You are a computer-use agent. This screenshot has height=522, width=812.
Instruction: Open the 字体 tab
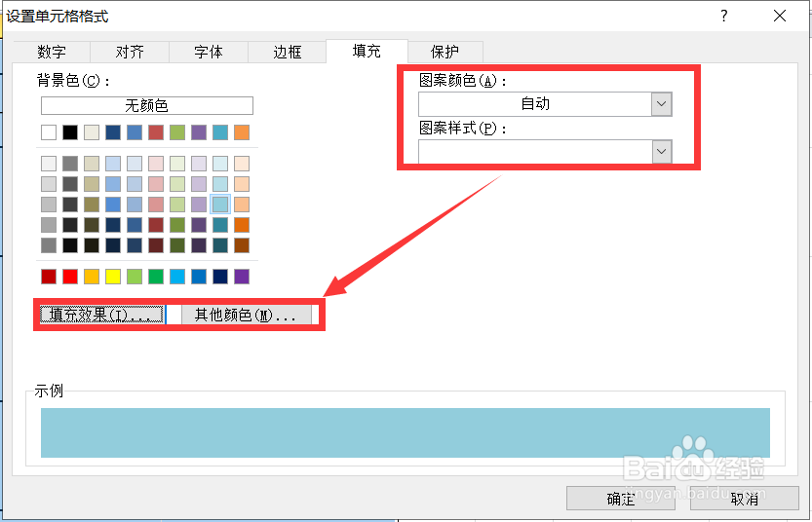pos(209,52)
